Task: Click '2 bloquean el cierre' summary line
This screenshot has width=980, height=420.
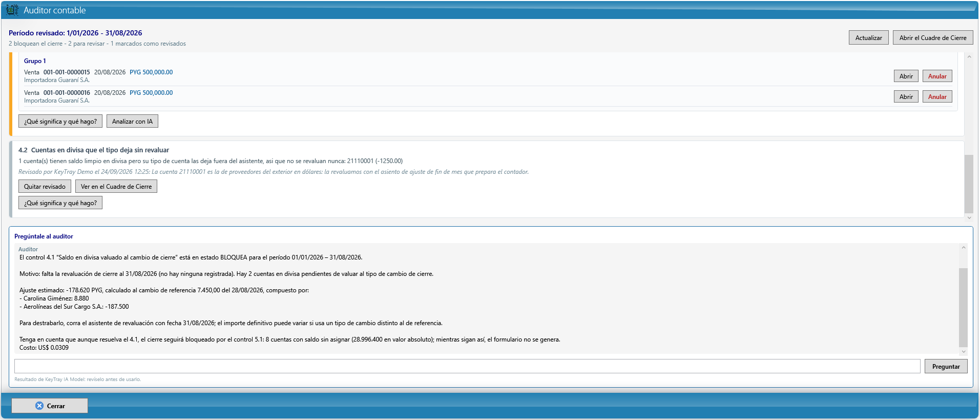Action: tap(97, 44)
